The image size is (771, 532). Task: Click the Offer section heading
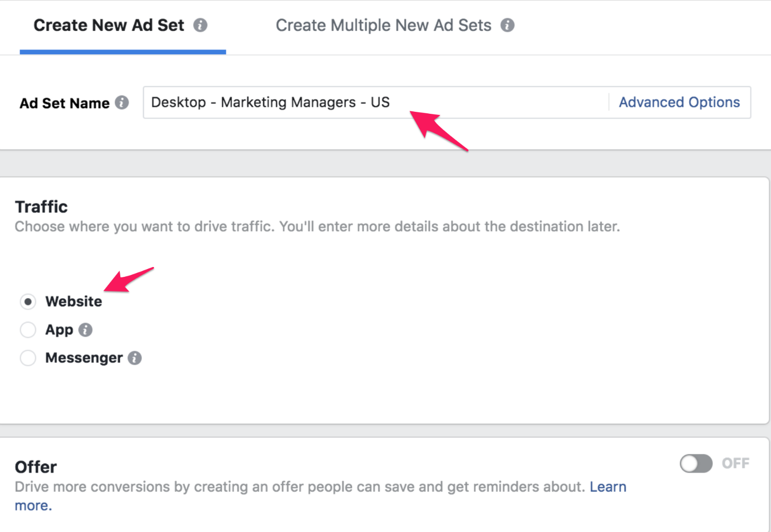point(36,466)
